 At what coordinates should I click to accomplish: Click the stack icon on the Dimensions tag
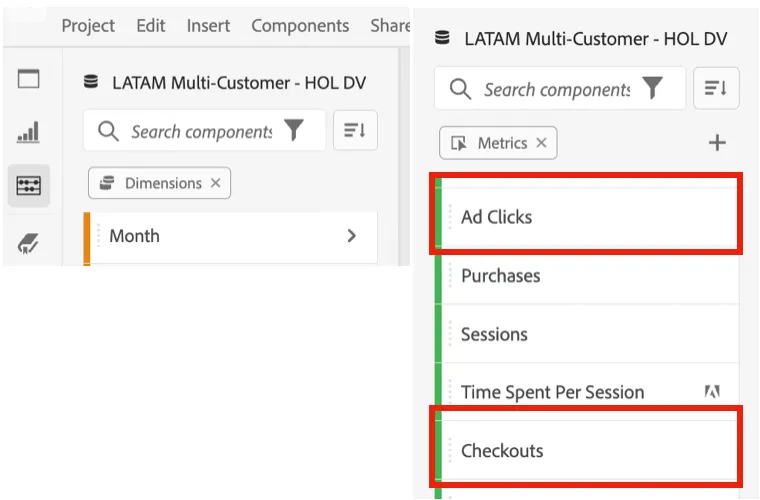(107, 183)
